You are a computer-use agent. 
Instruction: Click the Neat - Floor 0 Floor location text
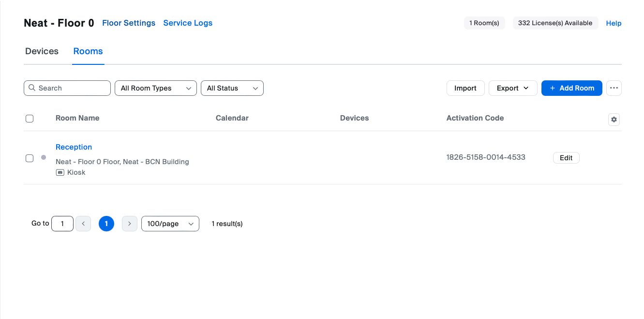(x=122, y=162)
